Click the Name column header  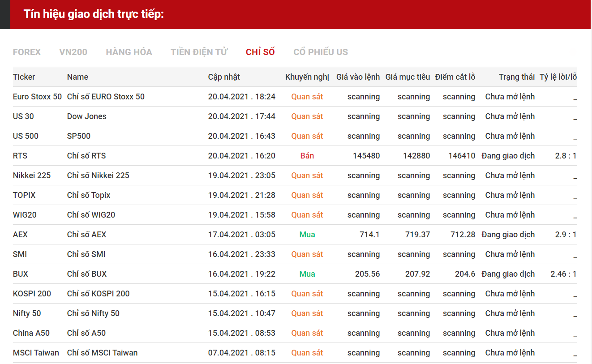[x=77, y=77]
